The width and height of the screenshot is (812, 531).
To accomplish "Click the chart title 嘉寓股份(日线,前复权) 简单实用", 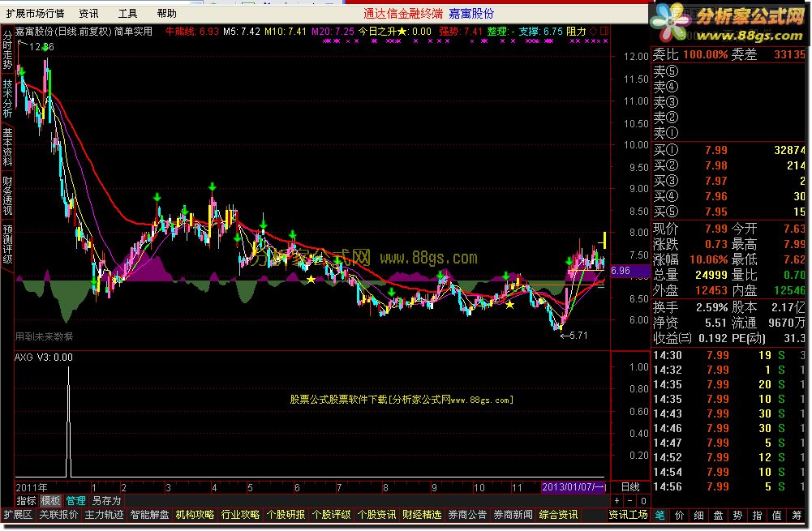I will (x=84, y=31).
